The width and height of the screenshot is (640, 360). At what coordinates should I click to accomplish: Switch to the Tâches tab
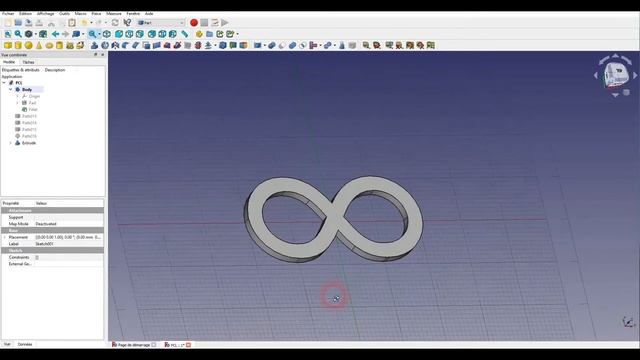pyautogui.click(x=28, y=62)
